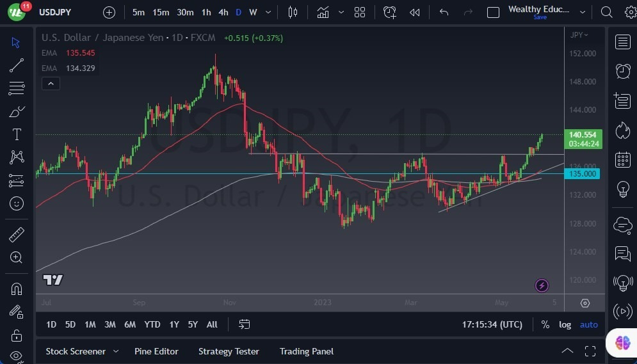
Task: Open the indicators menu
Action: coord(323,13)
